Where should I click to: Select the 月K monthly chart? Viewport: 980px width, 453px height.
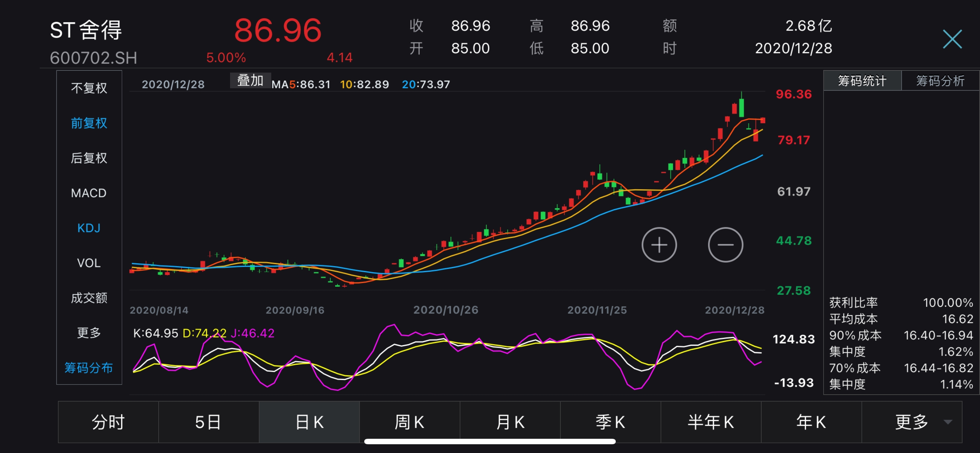510,422
